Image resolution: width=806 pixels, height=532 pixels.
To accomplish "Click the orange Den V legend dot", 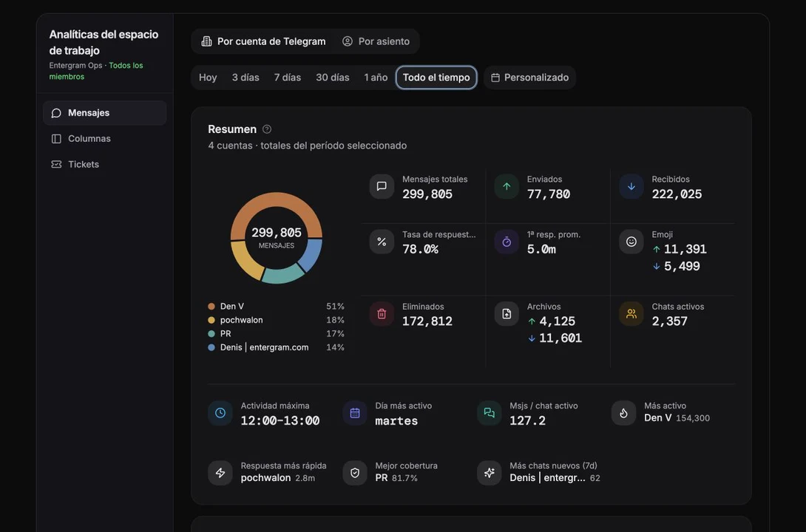I will click(211, 307).
